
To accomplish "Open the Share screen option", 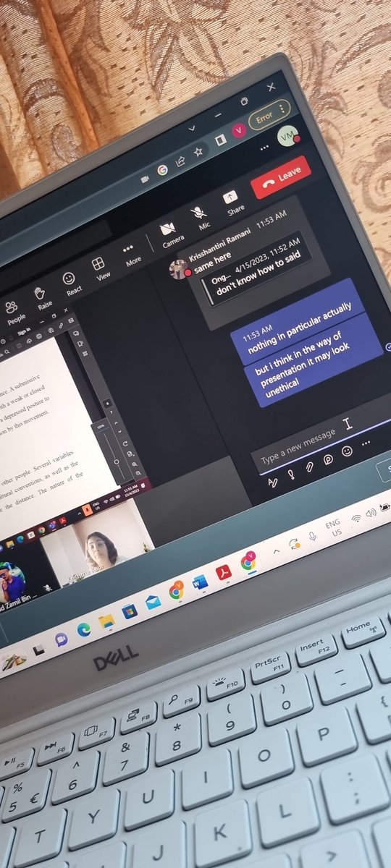I will coord(232,203).
